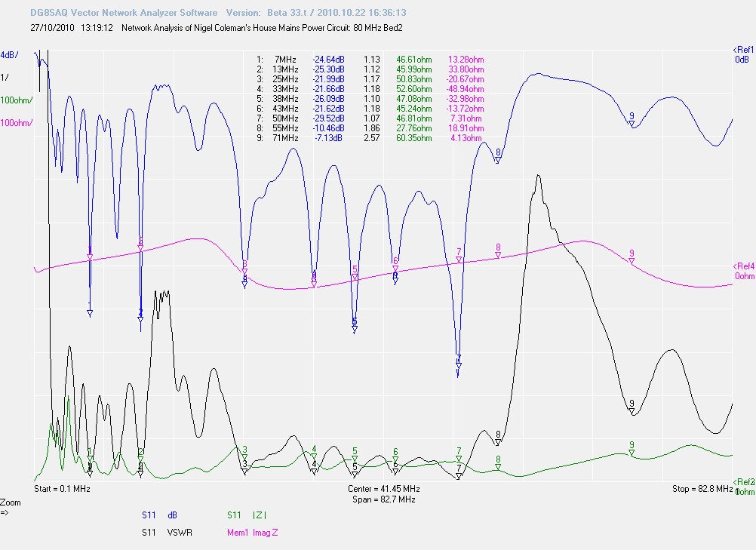This screenshot has width=756, height=550.
Task: Click marker table row 7: 50MHz
Action: 370,118
